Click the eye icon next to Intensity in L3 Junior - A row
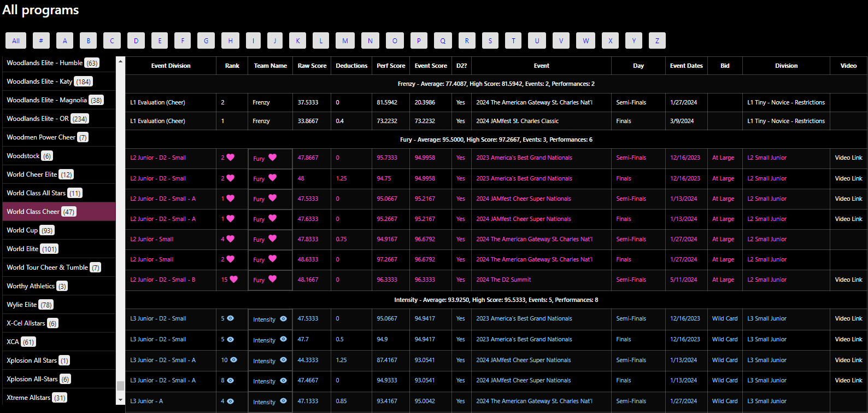This screenshot has width=868, height=413. (x=283, y=401)
